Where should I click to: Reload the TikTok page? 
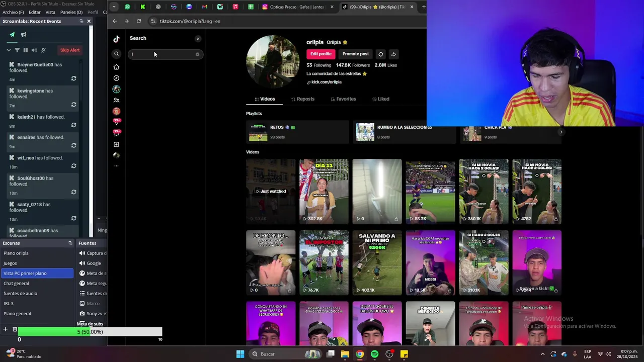pyautogui.click(x=139, y=21)
